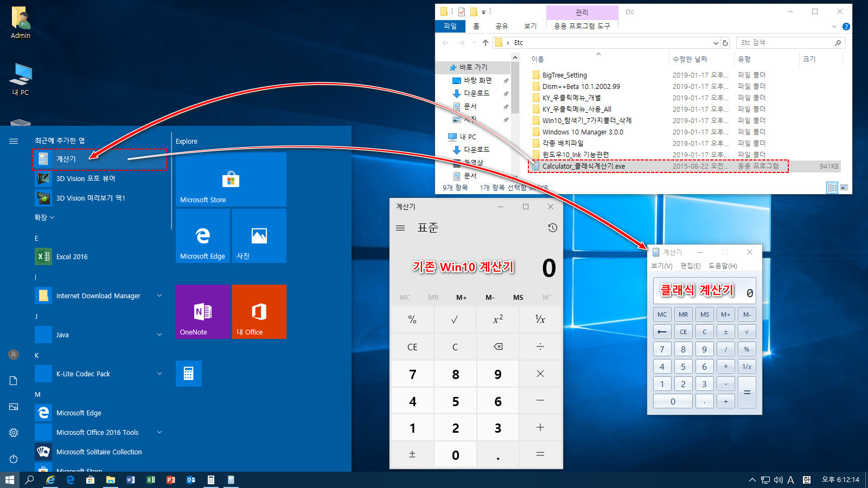Click Explorer up-directory arrow

click(485, 43)
